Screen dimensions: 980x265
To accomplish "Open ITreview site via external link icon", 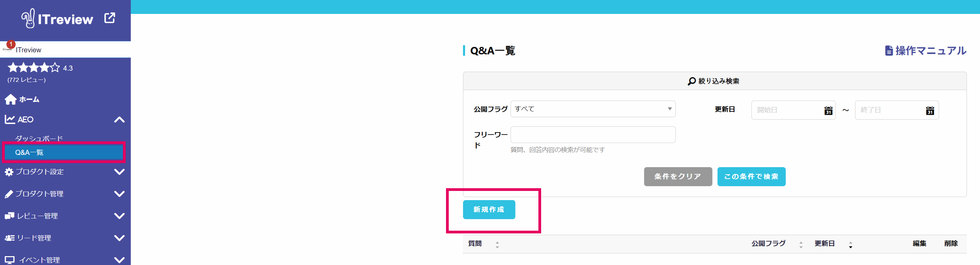I will tap(110, 18).
